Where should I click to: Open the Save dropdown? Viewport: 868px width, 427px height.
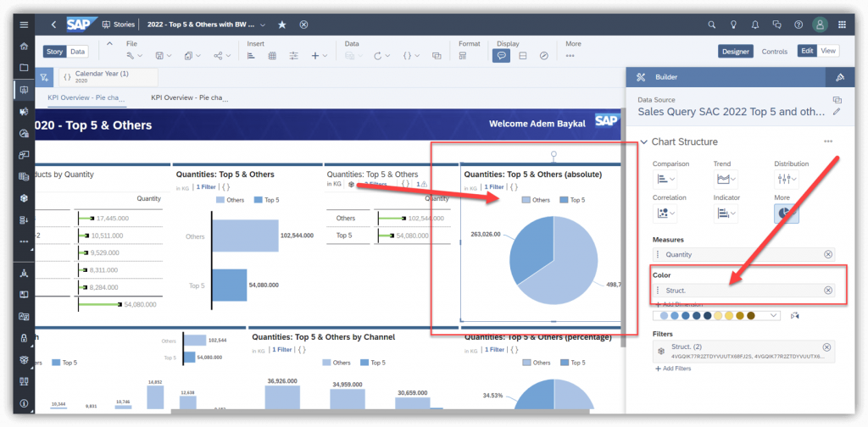[164, 56]
